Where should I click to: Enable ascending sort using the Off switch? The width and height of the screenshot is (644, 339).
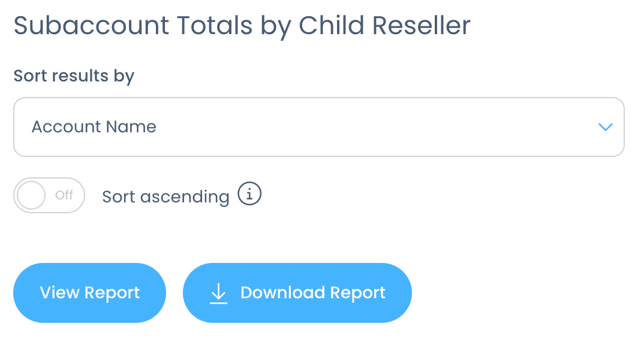tap(49, 195)
